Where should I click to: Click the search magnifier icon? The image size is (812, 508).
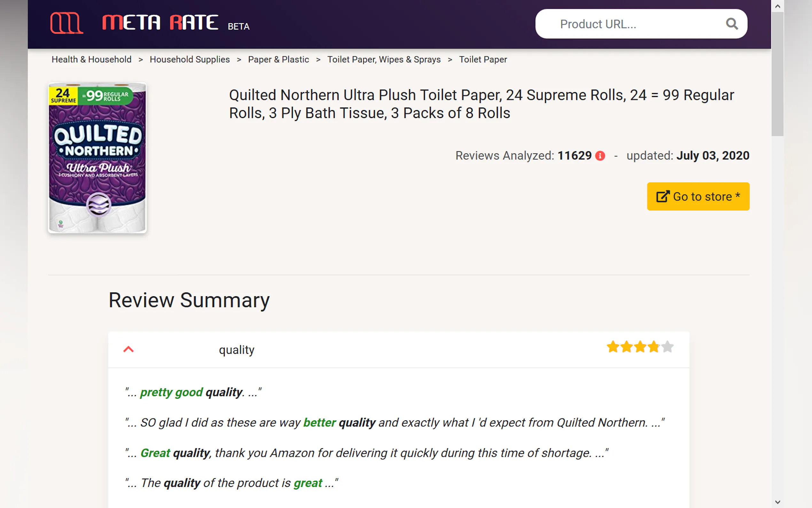[732, 24]
